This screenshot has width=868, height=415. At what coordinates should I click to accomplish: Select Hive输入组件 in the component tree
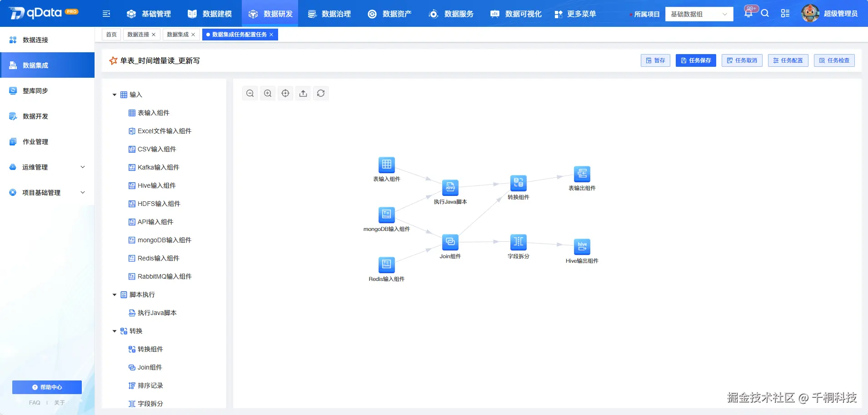[x=152, y=185]
